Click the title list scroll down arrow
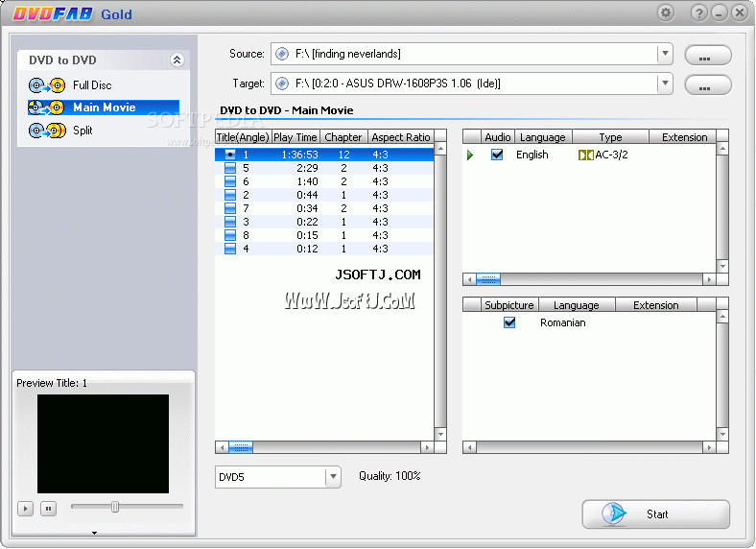Image resolution: width=756 pixels, height=549 pixels. click(x=440, y=434)
